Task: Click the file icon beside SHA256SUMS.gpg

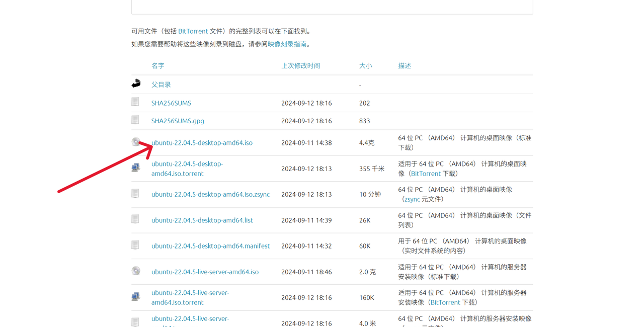Action: click(x=135, y=120)
